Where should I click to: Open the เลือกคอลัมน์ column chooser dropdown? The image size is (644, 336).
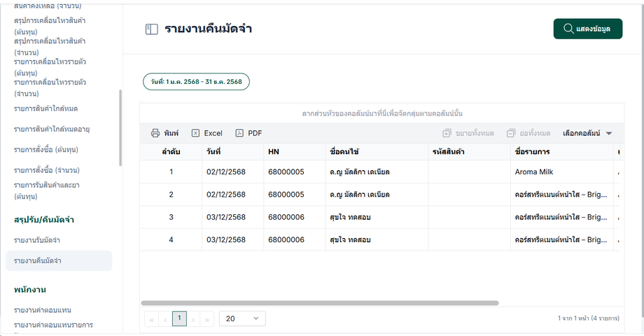tap(587, 133)
